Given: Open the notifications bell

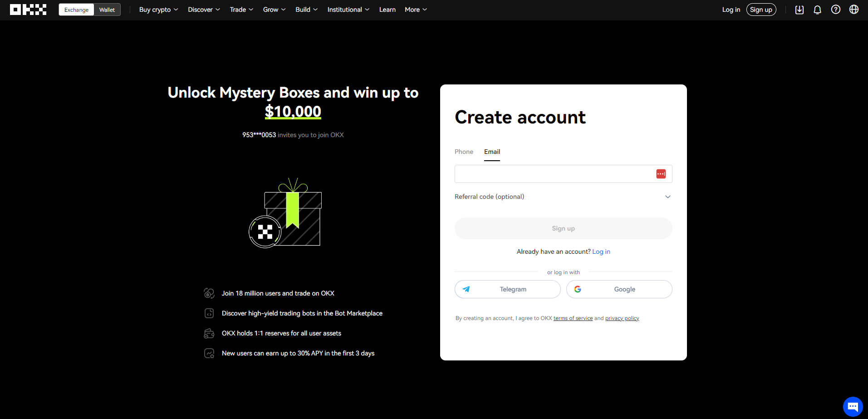Looking at the screenshot, I should point(818,10).
